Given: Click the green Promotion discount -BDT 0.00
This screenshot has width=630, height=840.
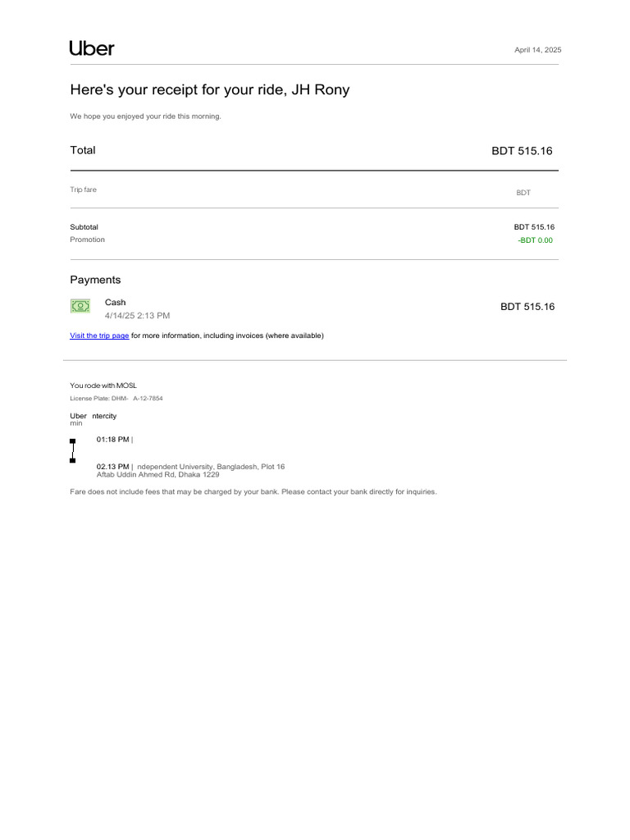Looking at the screenshot, I should (x=535, y=240).
